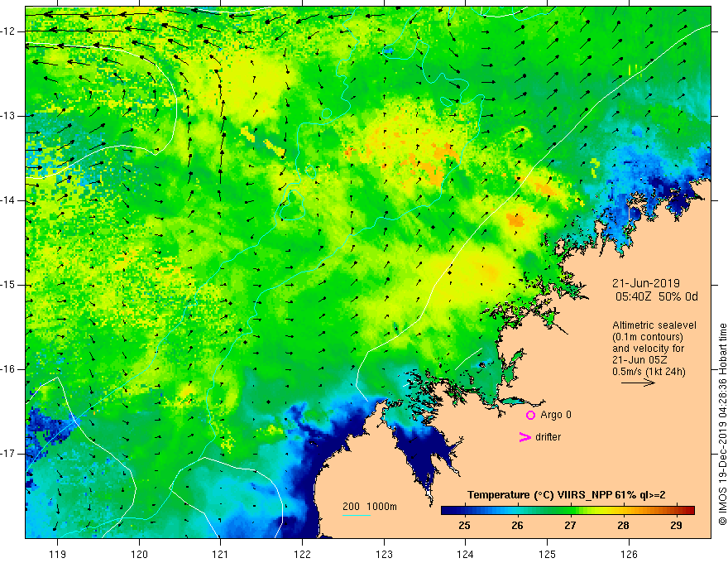Click the longitude axis label 121
This screenshot has height=563, width=728.
[x=221, y=554]
